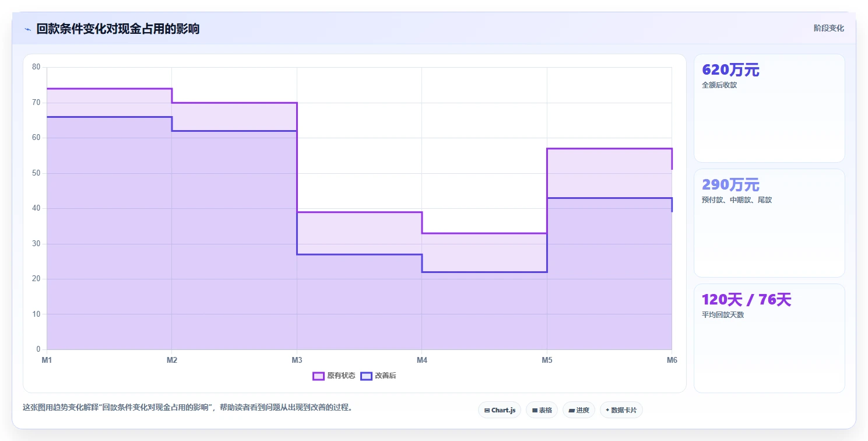The width and height of the screenshot is (868, 441).
Task: Click the 80 y-axis label
Action: [x=36, y=67]
